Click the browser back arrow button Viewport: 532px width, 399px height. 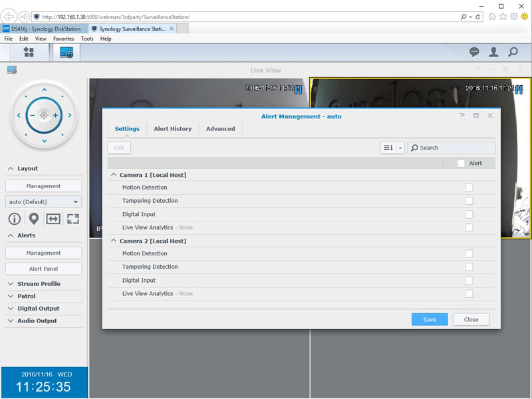tap(9, 16)
